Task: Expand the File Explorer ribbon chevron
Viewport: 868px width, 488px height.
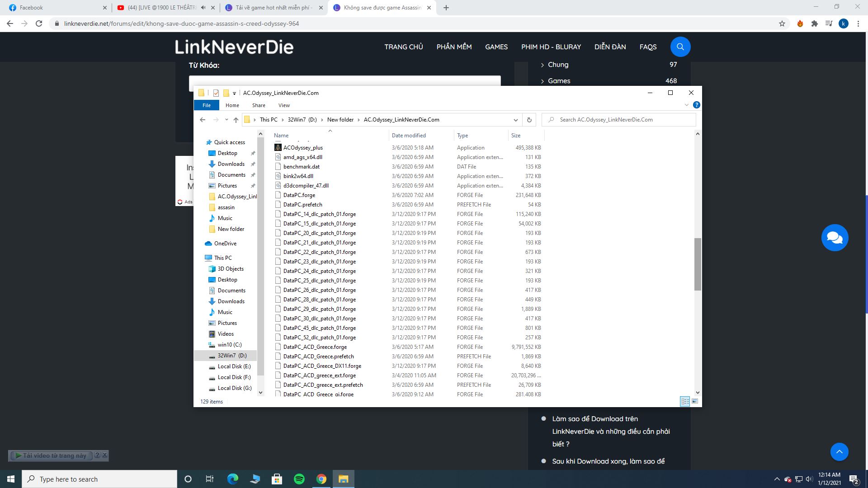Action: pyautogui.click(x=686, y=105)
